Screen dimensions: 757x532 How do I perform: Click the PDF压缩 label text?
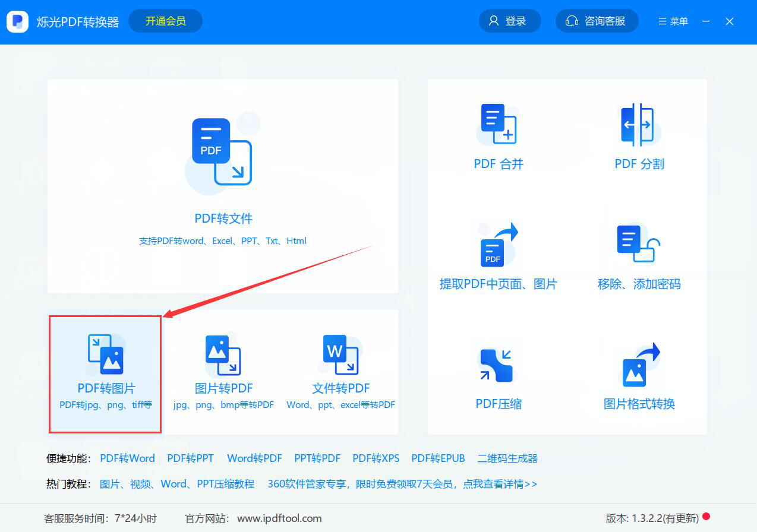tap(499, 404)
